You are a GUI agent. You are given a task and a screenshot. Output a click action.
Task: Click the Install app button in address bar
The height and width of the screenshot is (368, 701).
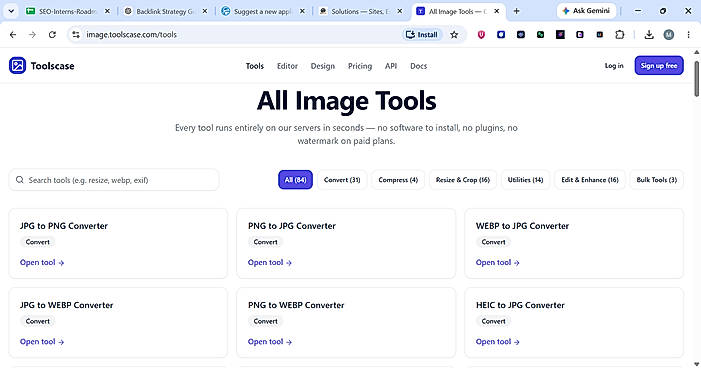click(x=421, y=34)
